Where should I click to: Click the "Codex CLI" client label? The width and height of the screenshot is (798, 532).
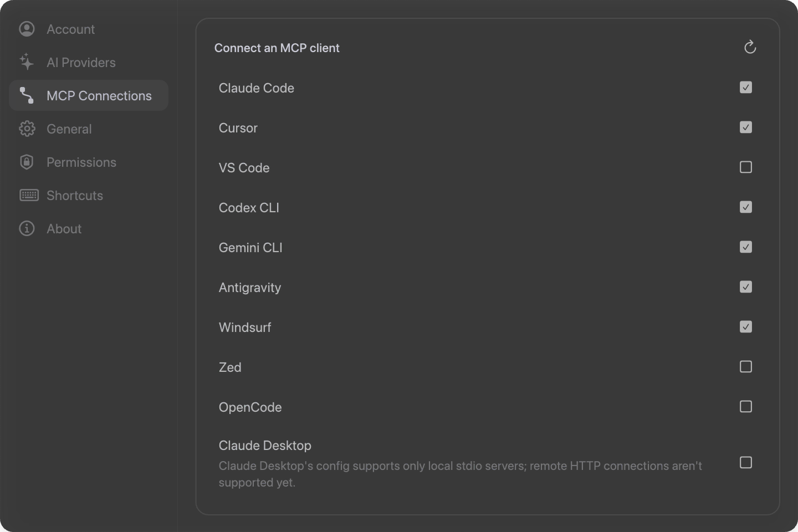coord(249,208)
